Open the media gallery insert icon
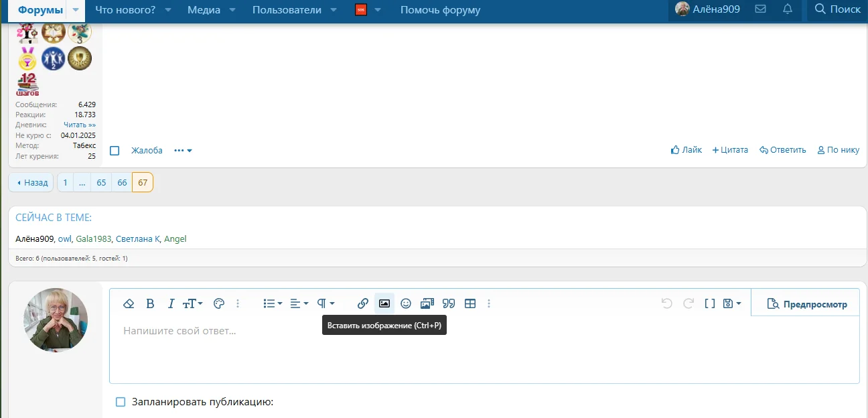This screenshot has width=868, height=418. (427, 303)
